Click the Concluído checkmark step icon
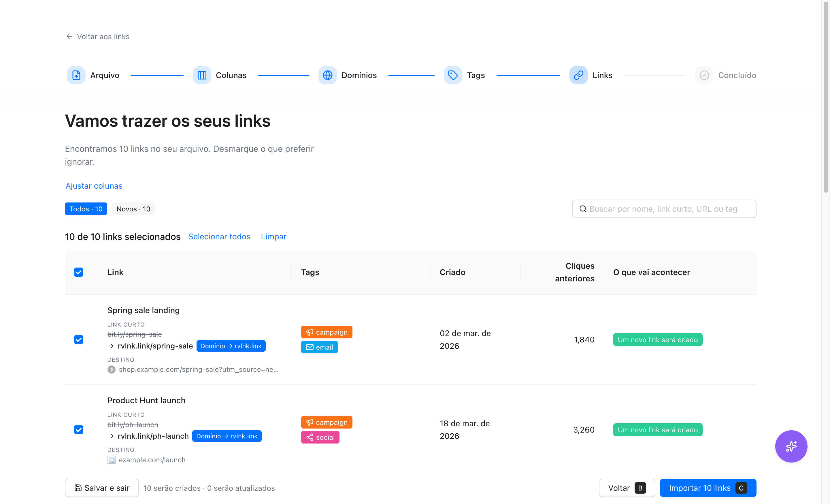 pyautogui.click(x=704, y=75)
